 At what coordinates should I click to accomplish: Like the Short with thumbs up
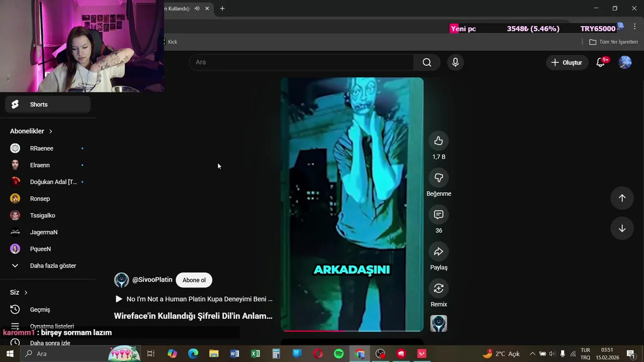[x=439, y=141]
